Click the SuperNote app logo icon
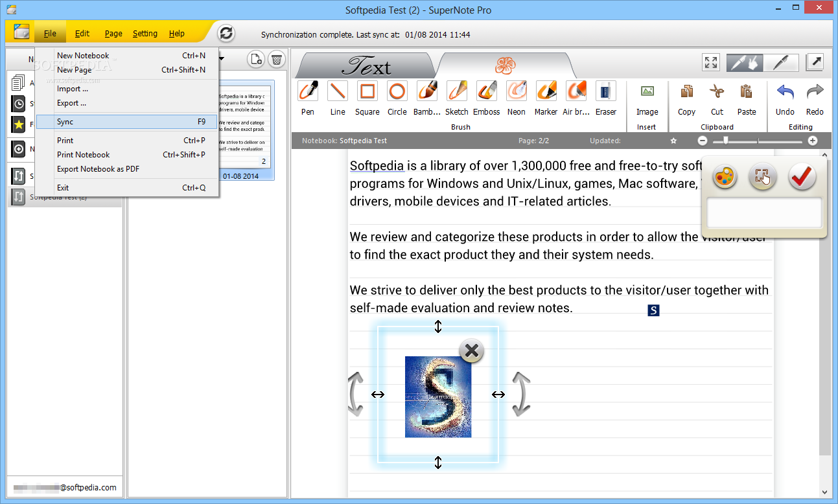Image resolution: width=838 pixels, height=504 pixels. point(21,32)
